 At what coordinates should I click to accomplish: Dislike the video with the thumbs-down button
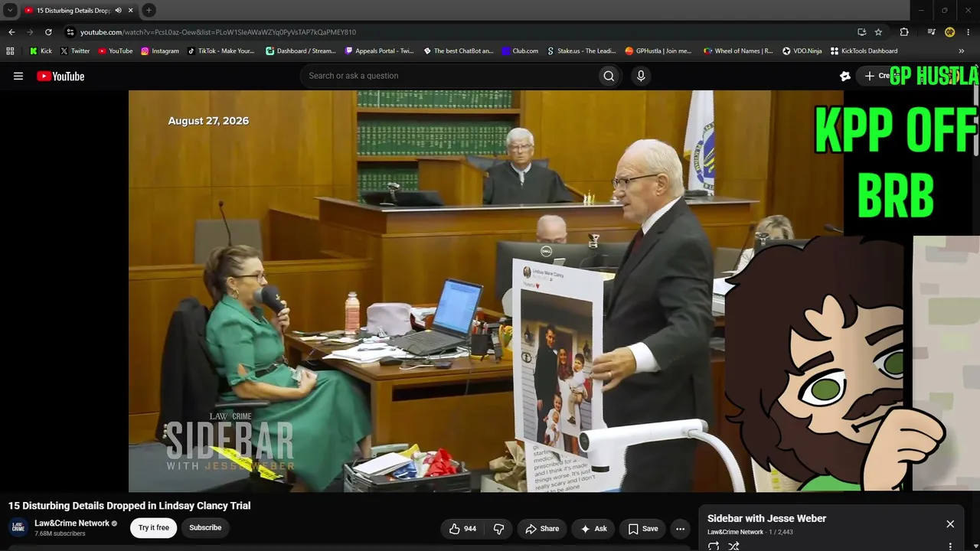pos(498,529)
